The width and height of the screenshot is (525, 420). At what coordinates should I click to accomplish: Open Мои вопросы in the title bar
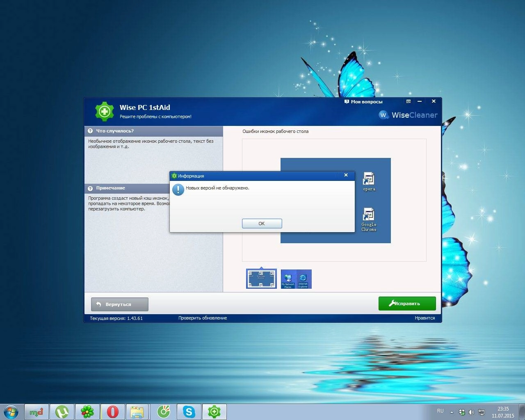[x=363, y=102]
